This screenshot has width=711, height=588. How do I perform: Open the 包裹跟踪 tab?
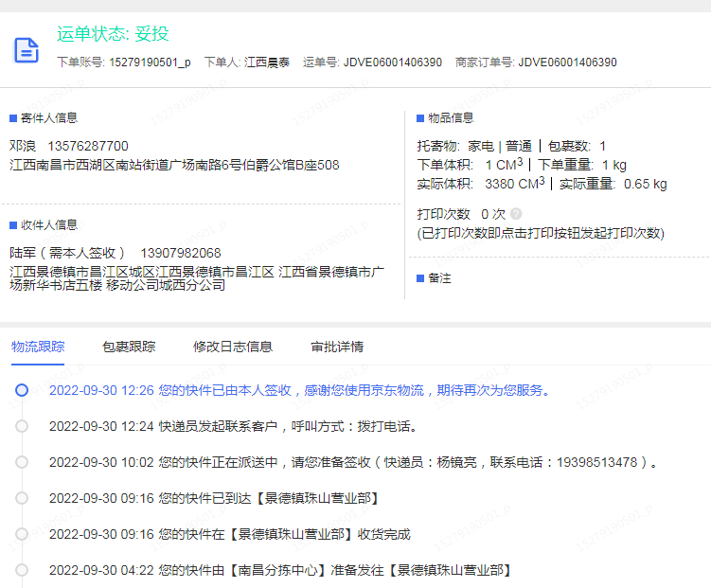pyautogui.click(x=129, y=347)
